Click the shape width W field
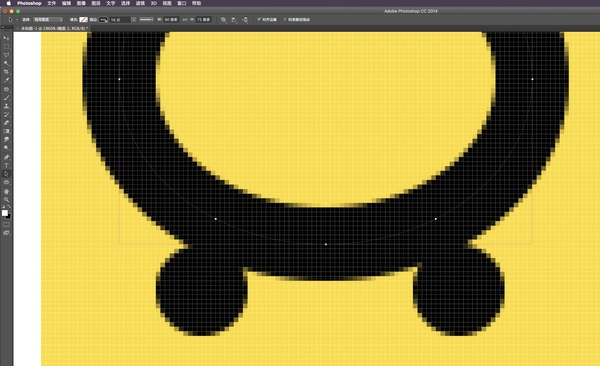 (171, 20)
